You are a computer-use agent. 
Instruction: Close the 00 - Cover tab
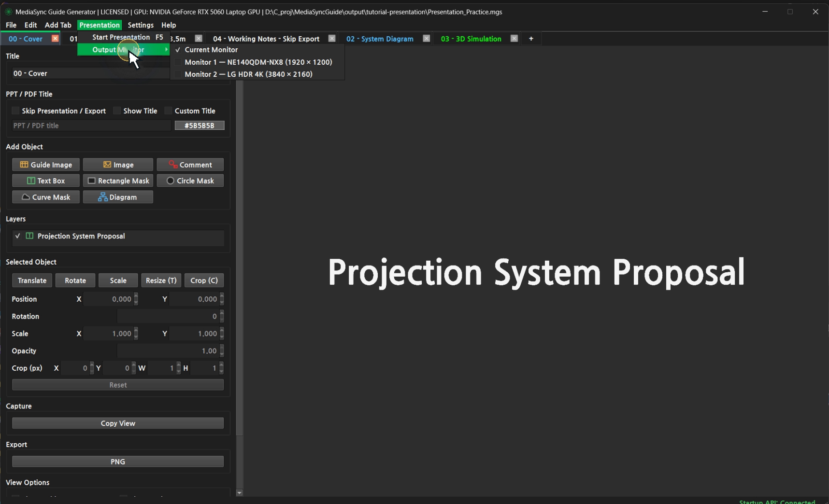click(x=55, y=39)
